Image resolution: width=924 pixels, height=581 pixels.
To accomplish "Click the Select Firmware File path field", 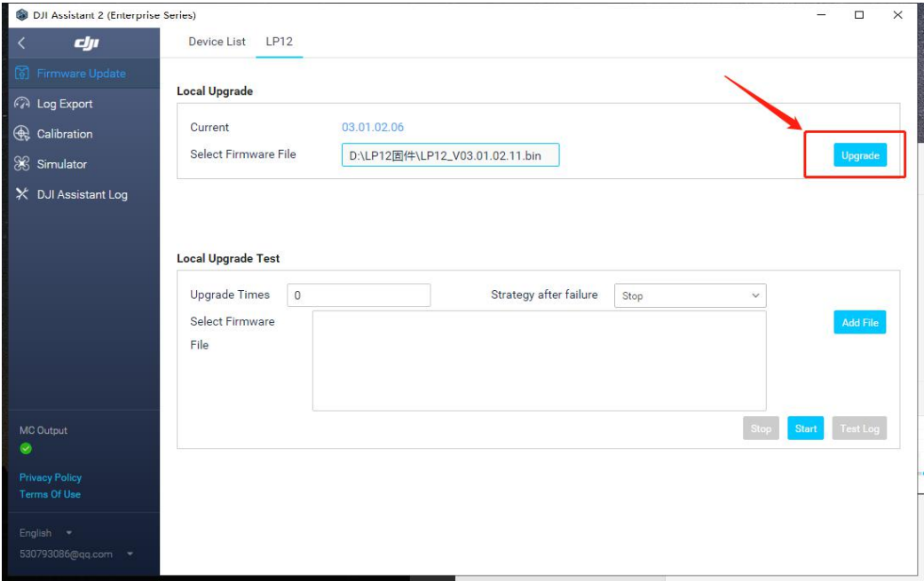I will (450, 155).
